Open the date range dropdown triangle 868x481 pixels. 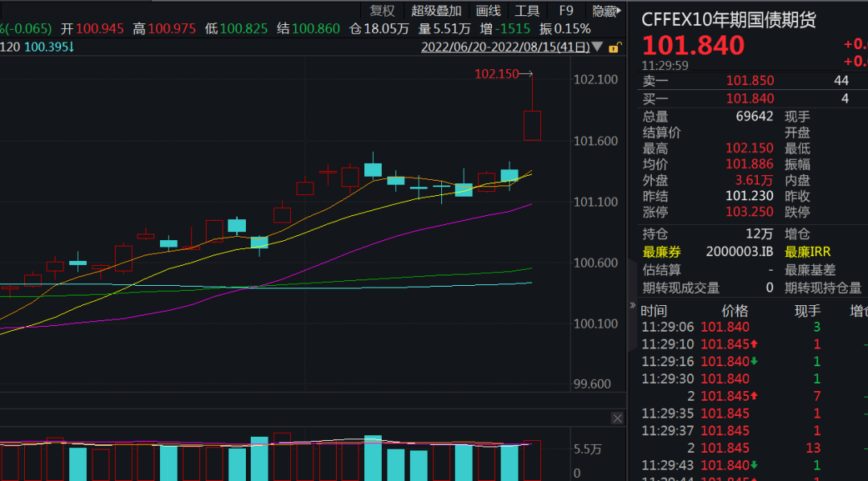(x=597, y=47)
